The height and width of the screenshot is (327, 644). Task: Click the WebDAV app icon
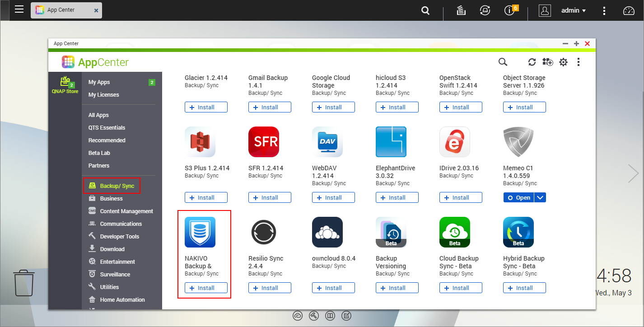click(x=327, y=142)
